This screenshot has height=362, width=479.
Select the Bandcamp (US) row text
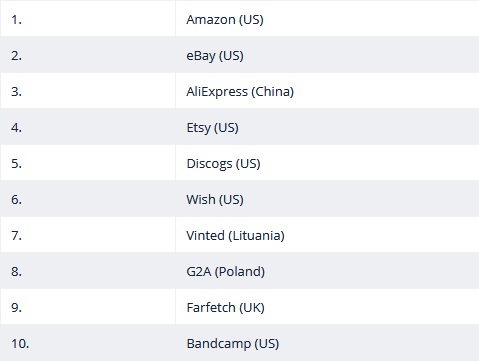pyautogui.click(x=233, y=344)
